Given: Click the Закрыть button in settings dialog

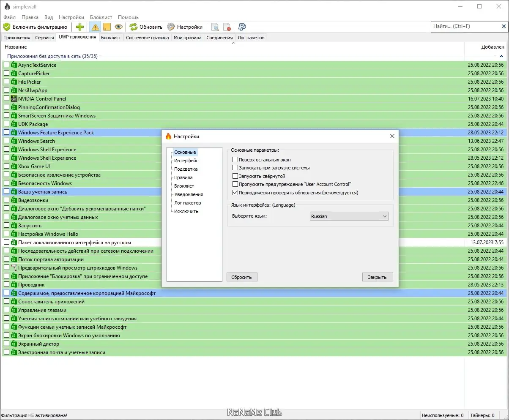Looking at the screenshot, I should pos(377,277).
